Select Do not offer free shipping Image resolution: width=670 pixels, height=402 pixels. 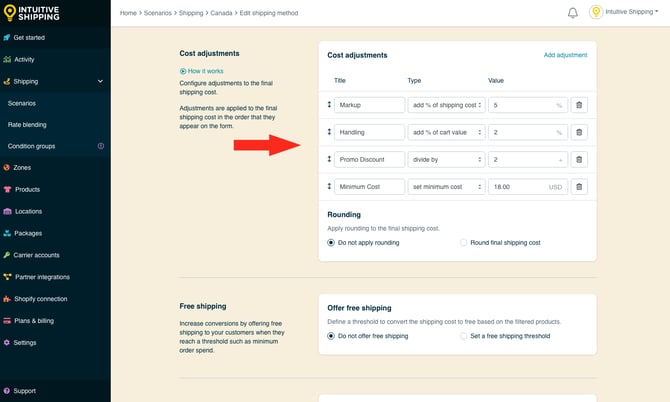click(x=331, y=336)
